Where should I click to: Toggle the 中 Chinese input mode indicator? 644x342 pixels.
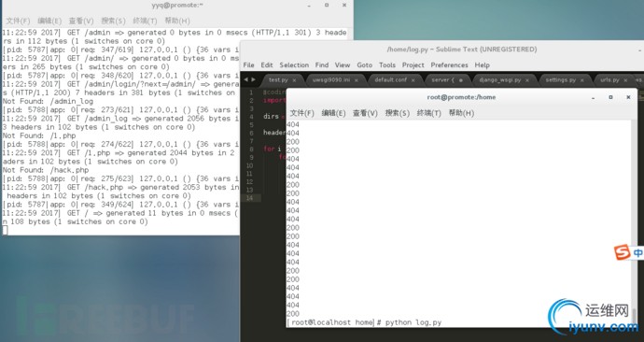click(x=637, y=252)
